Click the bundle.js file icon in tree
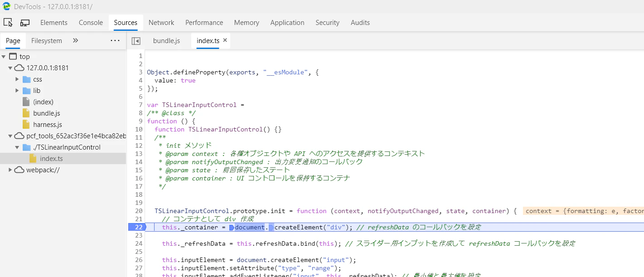 [26, 113]
